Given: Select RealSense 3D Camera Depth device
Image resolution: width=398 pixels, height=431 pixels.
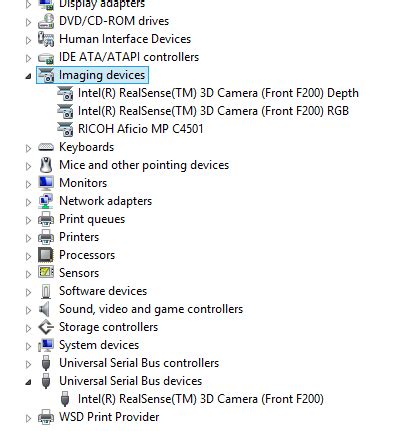Looking at the screenshot, I should pos(218,93).
